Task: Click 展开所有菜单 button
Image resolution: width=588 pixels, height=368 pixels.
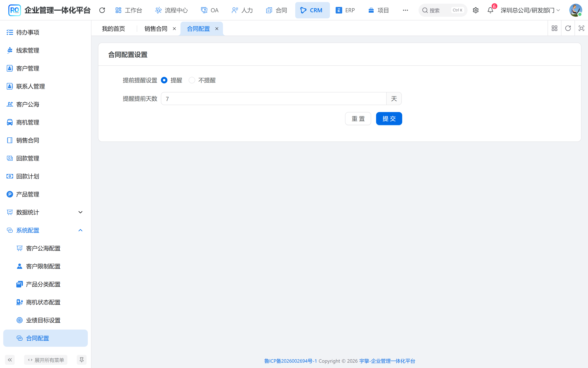Action: [46, 360]
